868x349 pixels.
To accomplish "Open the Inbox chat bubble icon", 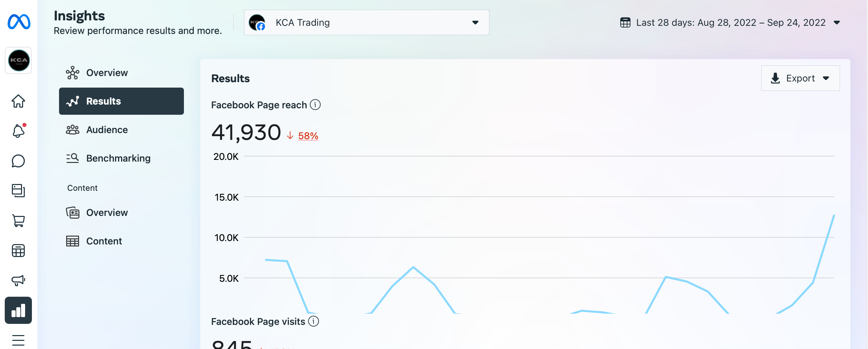I will pos(18,161).
